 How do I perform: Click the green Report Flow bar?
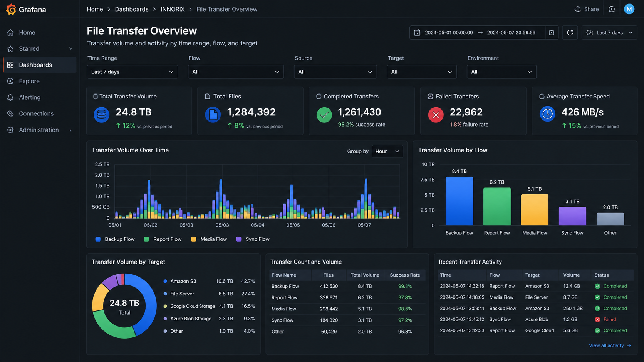(x=497, y=207)
